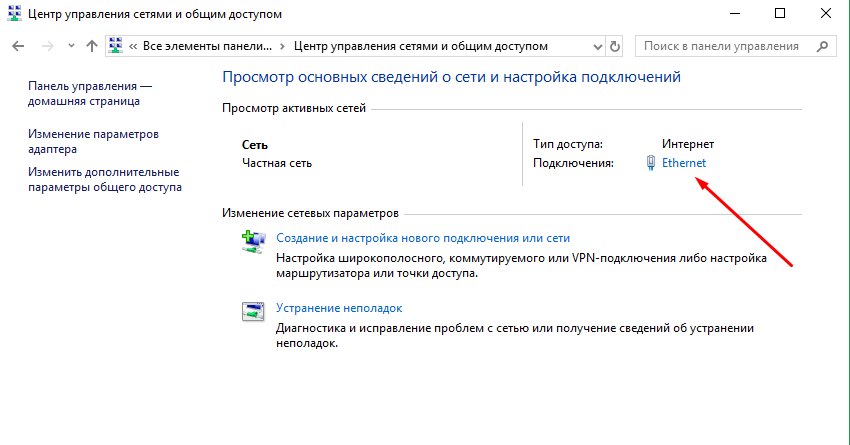
Task: Click the Тип доступа label
Action: (568, 144)
